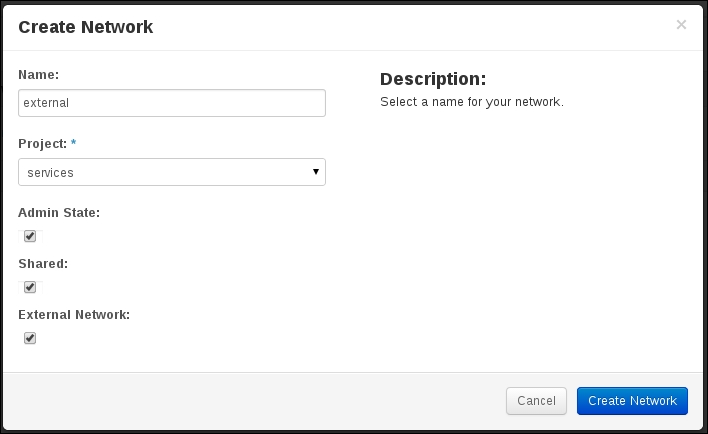This screenshot has height=434, width=708.
Task: Click the required asterisk next to Project
Action: click(x=74, y=143)
